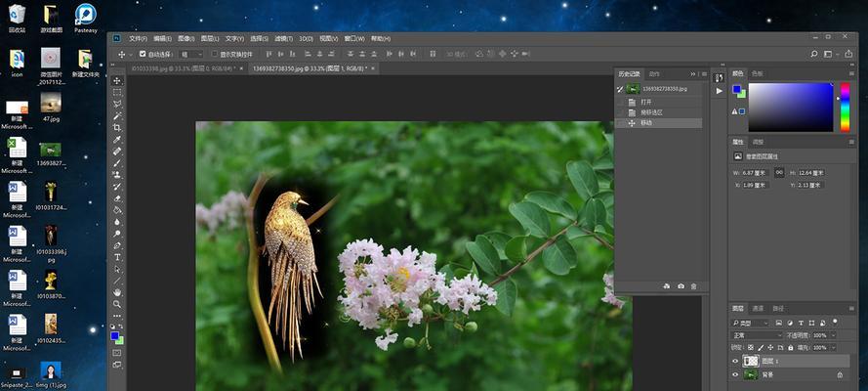
Task: Click the search magnifier in options bar
Action: tap(813, 54)
